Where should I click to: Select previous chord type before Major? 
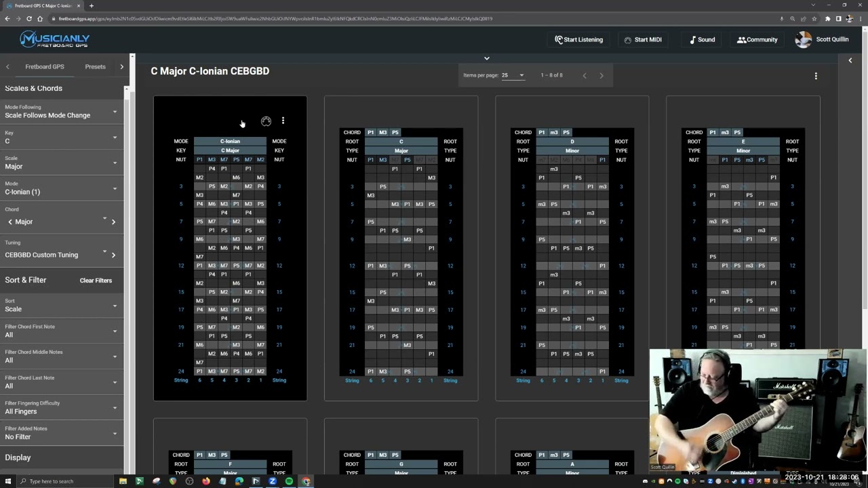pos(10,222)
